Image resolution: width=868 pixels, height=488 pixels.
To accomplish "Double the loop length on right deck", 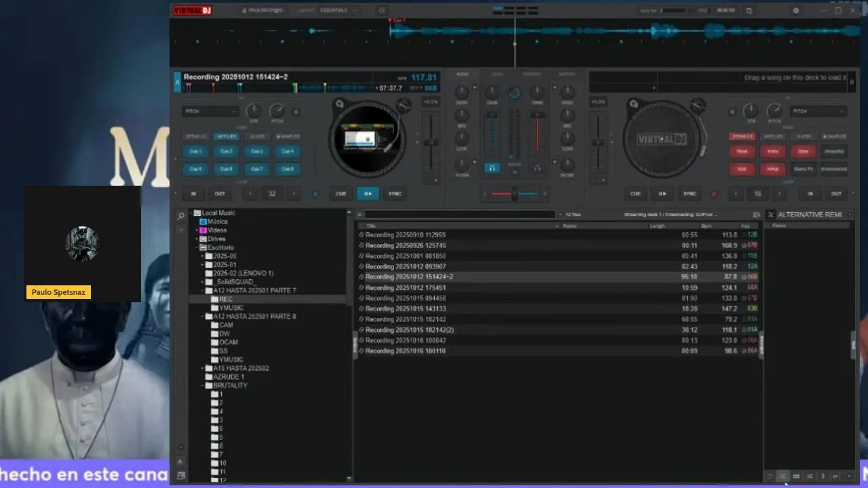I will [x=779, y=194].
